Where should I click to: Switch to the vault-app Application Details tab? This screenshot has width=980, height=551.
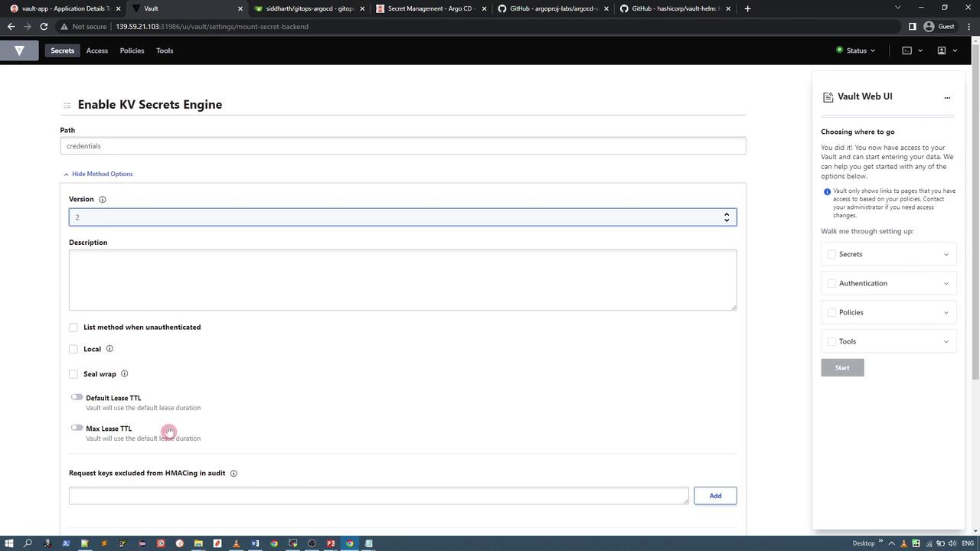tap(63, 8)
